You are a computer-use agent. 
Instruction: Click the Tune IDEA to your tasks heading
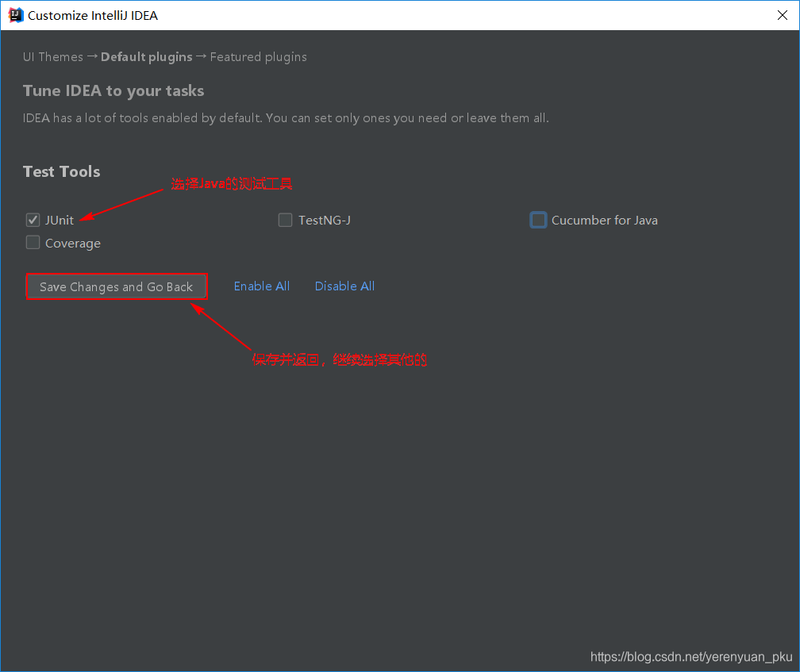click(113, 90)
